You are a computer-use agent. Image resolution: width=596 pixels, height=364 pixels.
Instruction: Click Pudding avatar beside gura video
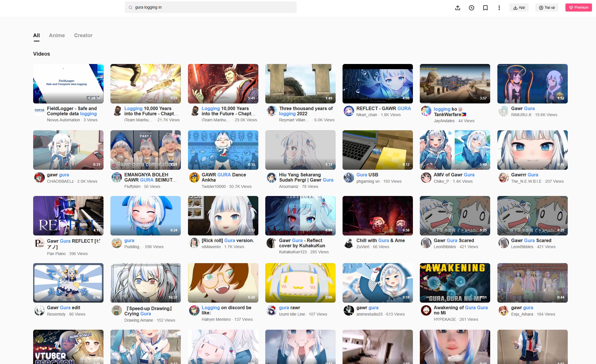click(x=117, y=243)
